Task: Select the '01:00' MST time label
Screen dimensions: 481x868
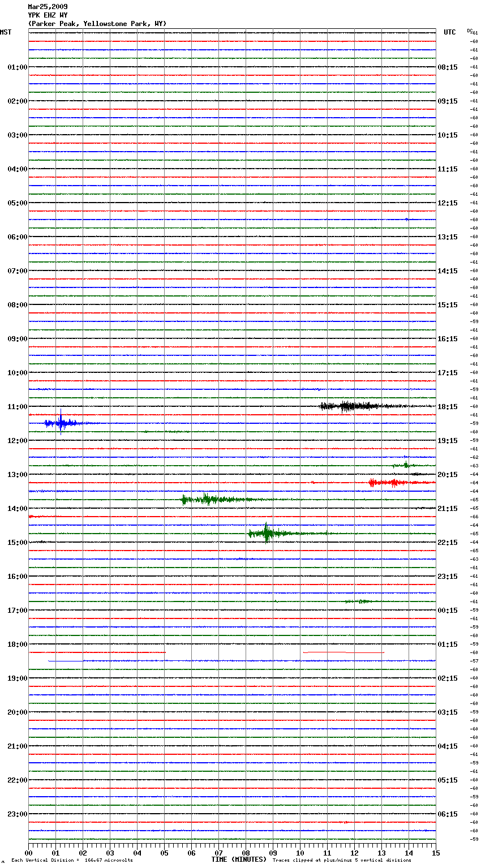Action: [18, 67]
